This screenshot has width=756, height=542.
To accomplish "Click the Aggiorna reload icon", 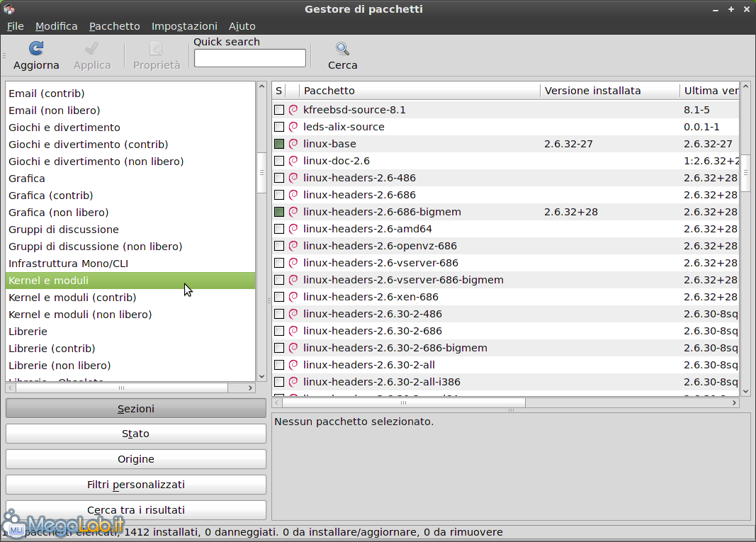I will click(36, 49).
